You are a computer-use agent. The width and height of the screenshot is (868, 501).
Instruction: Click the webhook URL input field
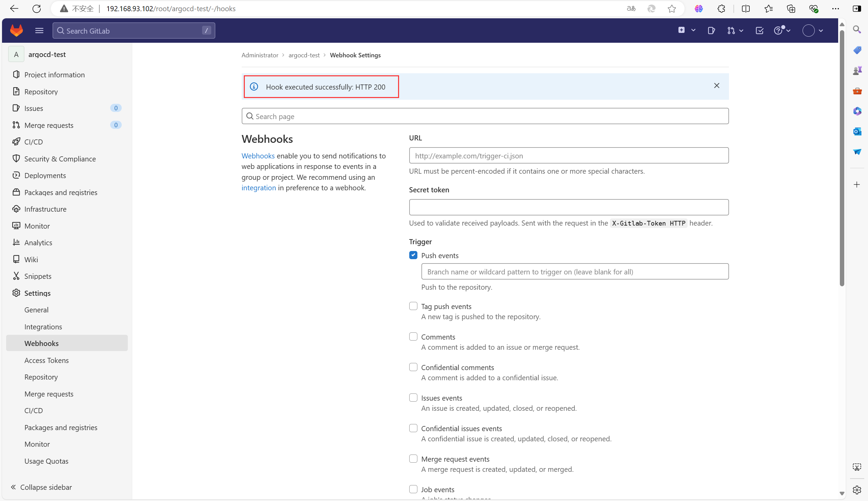569,156
